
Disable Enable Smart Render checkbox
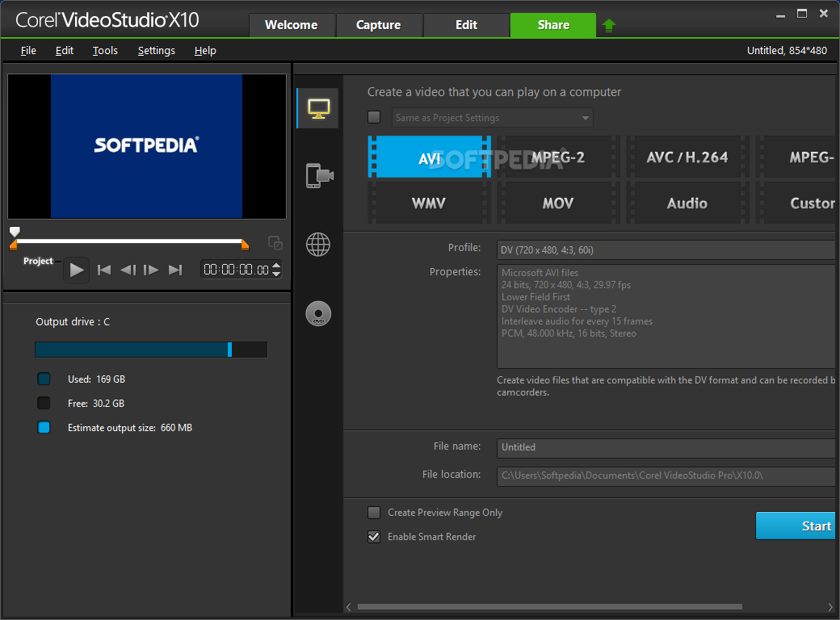374,537
